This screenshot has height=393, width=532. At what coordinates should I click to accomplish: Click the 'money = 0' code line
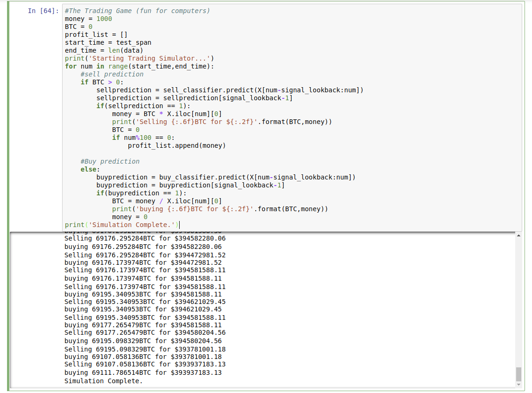[x=130, y=217]
